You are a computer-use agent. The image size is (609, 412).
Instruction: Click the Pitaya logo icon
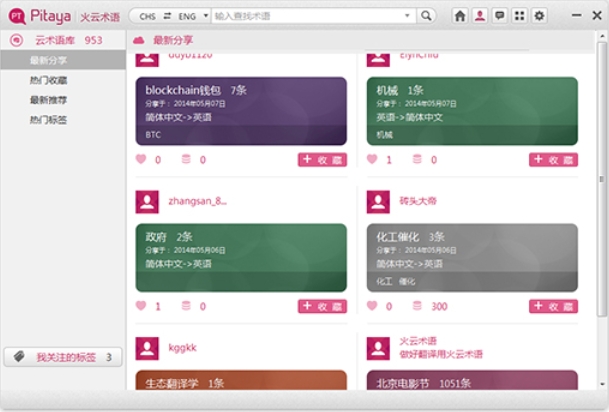[x=17, y=16]
